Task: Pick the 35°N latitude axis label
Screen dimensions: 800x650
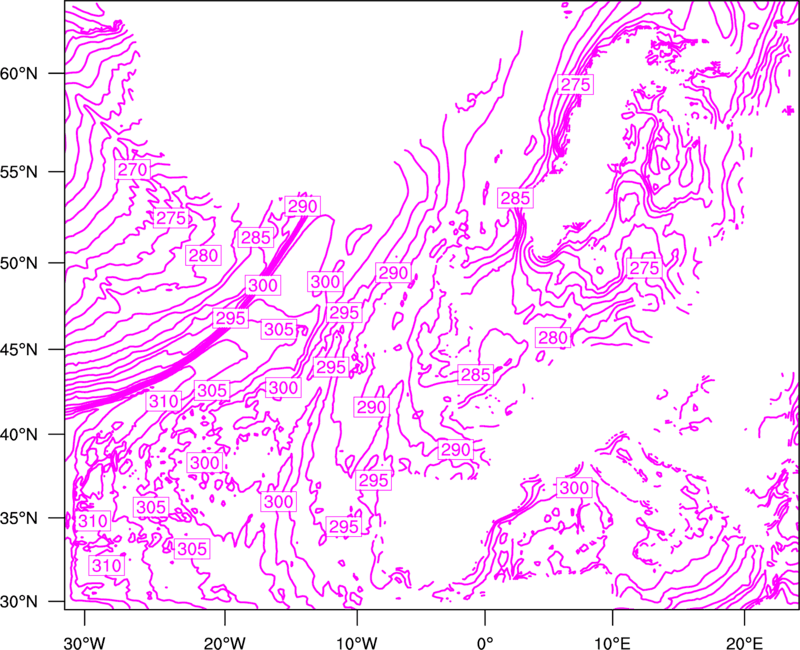Action: point(19,518)
